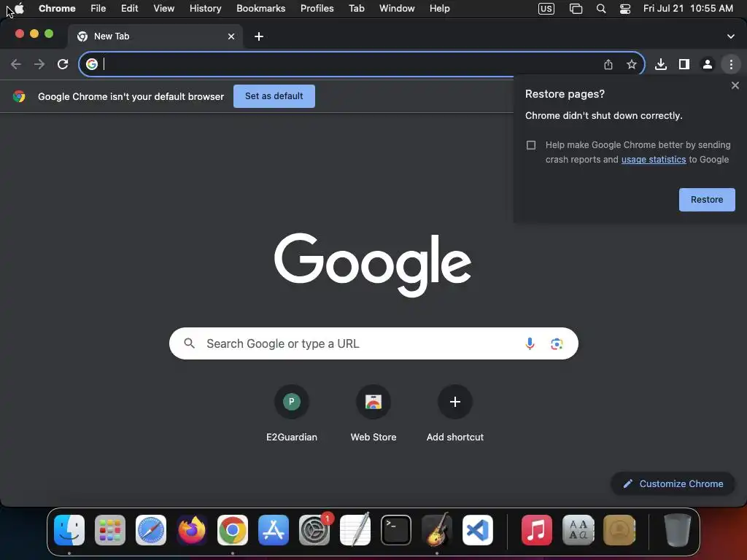Open System Settings from the dock

[314, 530]
